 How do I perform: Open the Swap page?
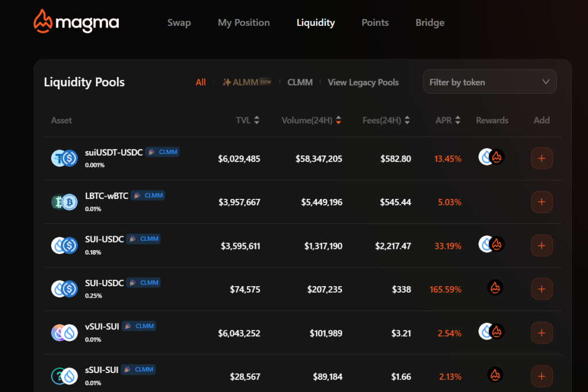tap(179, 23)
